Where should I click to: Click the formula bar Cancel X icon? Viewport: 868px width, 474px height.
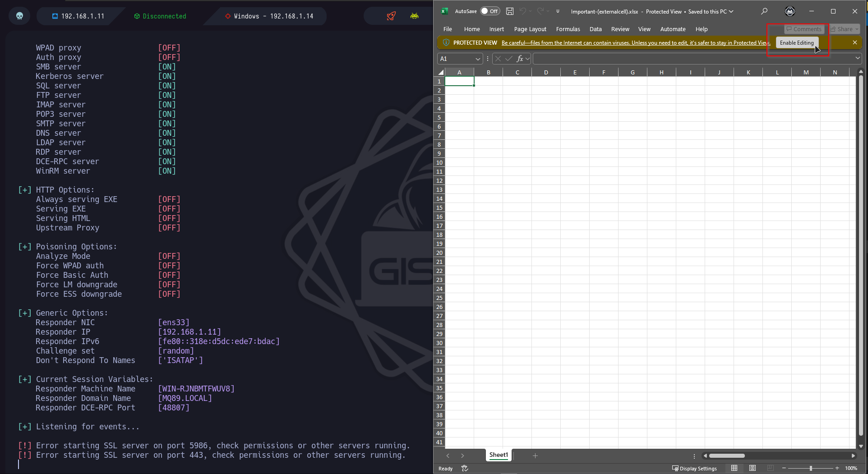[498, 59]
